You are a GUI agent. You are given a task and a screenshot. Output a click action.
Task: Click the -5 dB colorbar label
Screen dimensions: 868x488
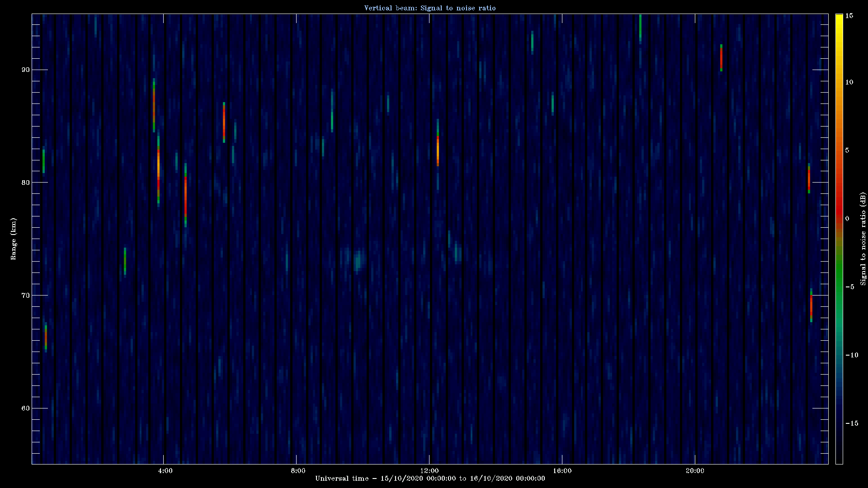pos(849,287)
